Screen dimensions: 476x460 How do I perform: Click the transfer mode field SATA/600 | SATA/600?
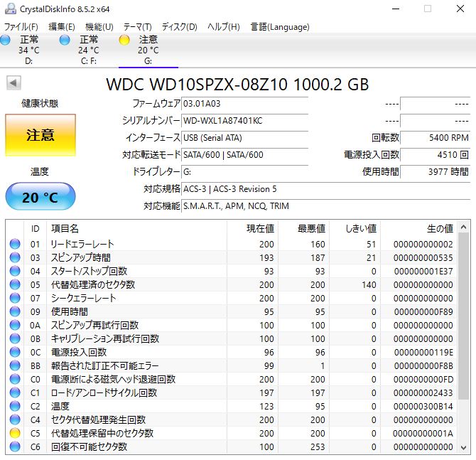coord(244,155)
